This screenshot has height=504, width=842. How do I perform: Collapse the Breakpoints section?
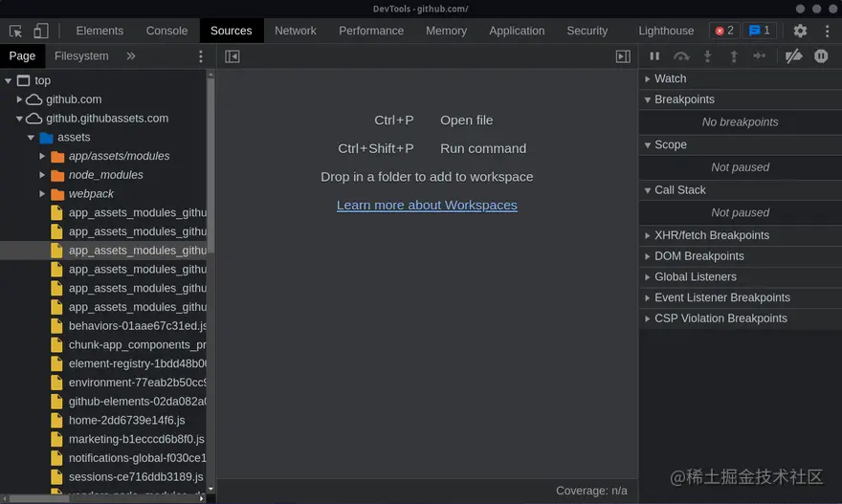(740, 99)
